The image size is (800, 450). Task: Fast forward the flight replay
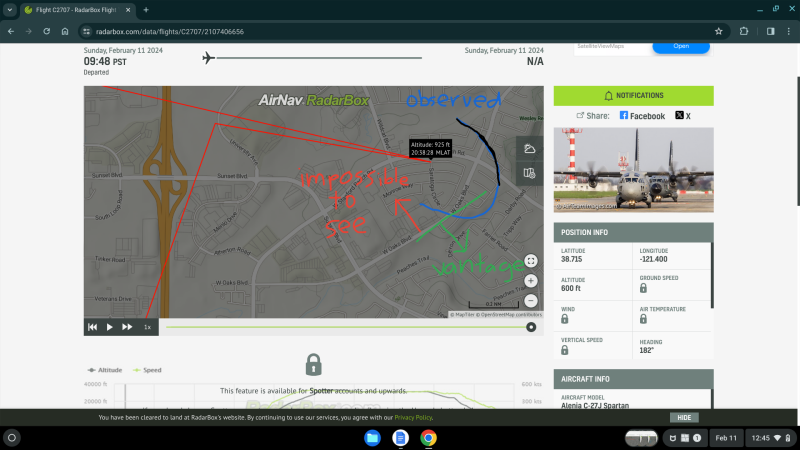coord(127,327)
